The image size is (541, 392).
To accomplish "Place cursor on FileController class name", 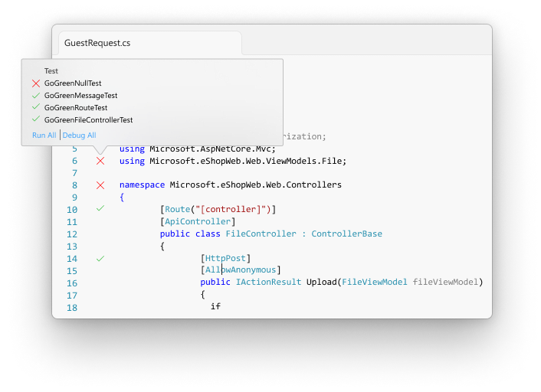I will pos(261,234).
